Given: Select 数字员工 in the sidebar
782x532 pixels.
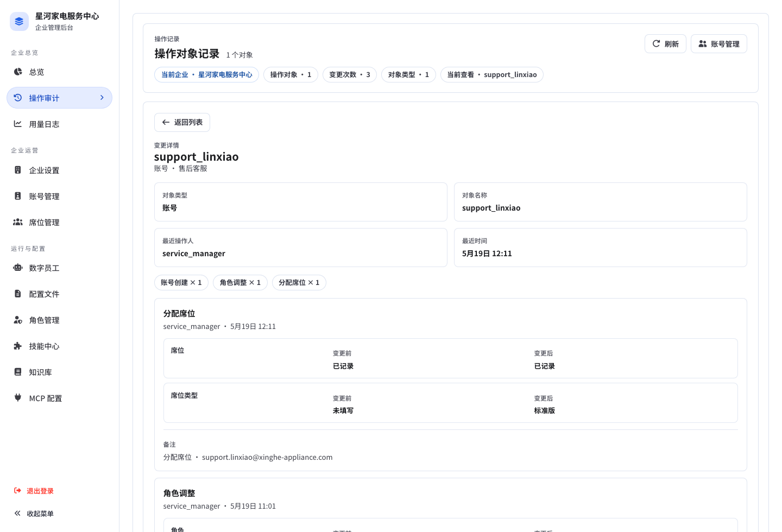Looking at the screenshot, I should pos(59,268).
